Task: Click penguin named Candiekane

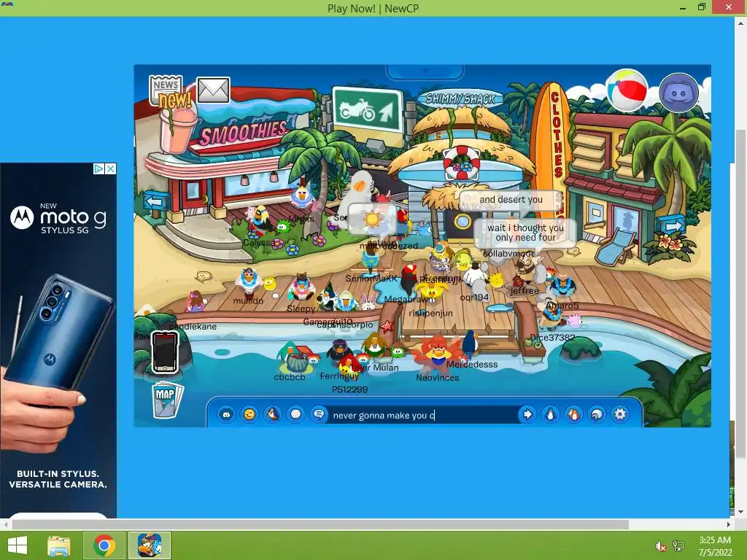Action: click(196, 302)
